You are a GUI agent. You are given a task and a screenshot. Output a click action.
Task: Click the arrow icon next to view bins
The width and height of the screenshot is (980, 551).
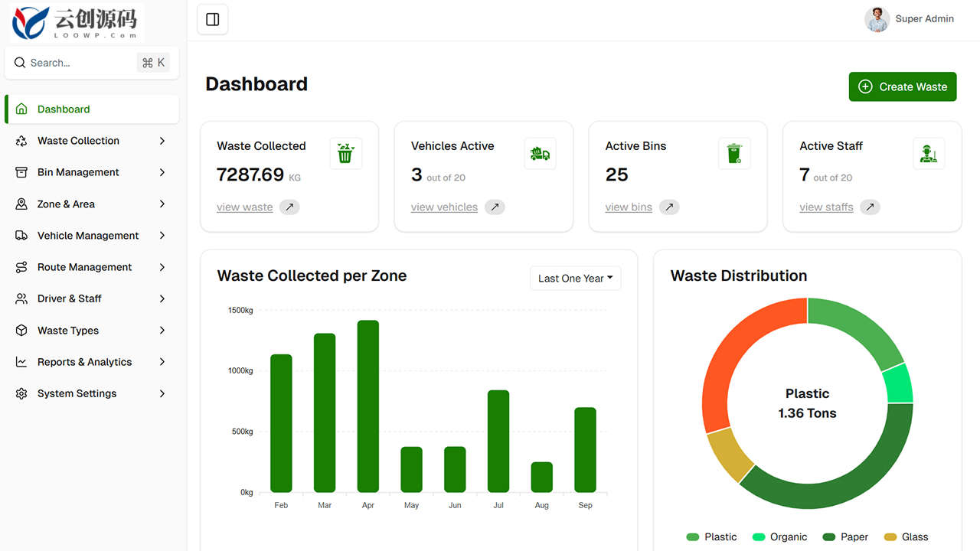(669, 207)
